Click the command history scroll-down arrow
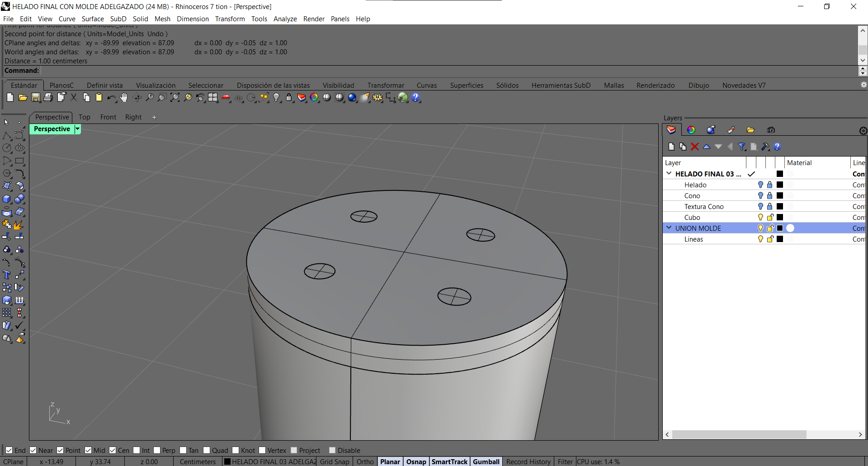Screen dimensions: 868x466 pos(863,60)
